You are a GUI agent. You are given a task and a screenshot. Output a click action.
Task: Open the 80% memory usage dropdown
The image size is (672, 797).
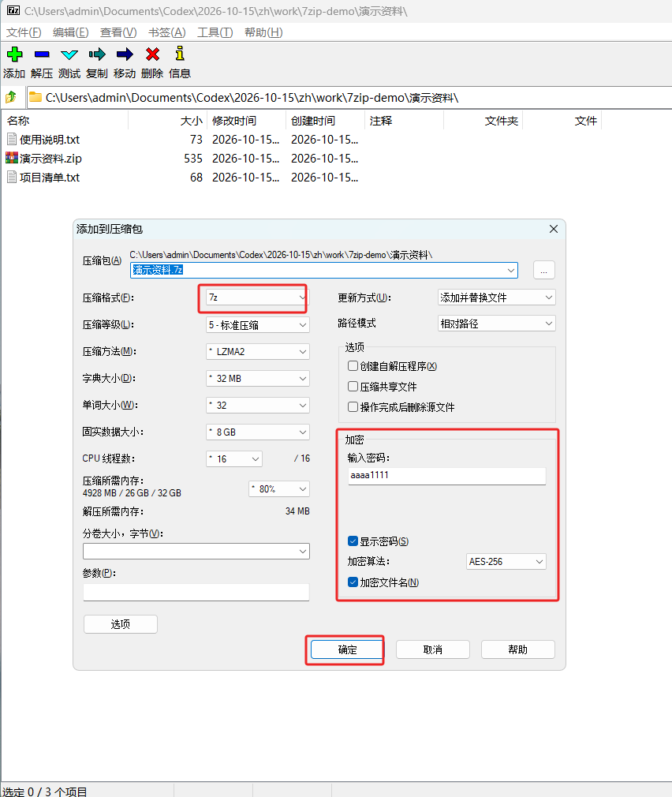point(279,489)
